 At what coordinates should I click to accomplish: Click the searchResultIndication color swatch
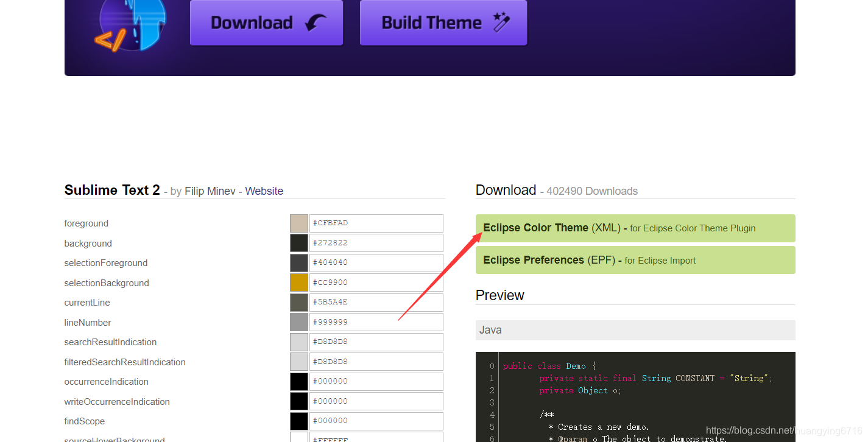coord(299,342)
